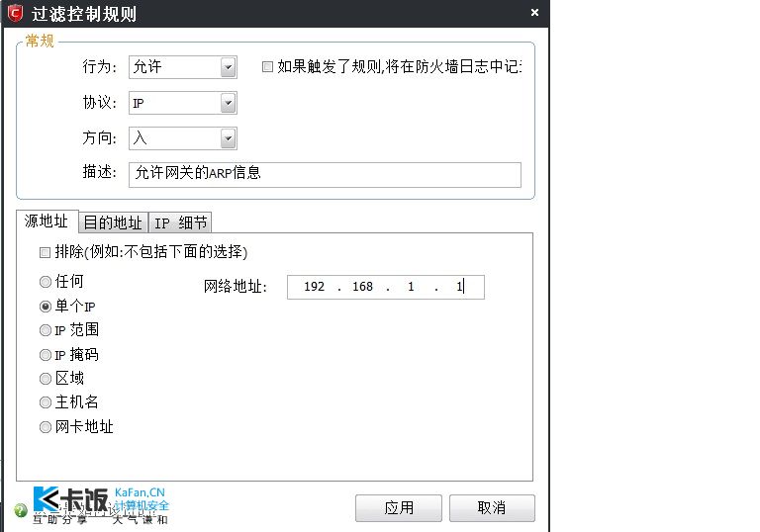The height and width of the screenshot is (532, 760).
Task: Open the IP 细节 tab
Action: coord(180,222)
